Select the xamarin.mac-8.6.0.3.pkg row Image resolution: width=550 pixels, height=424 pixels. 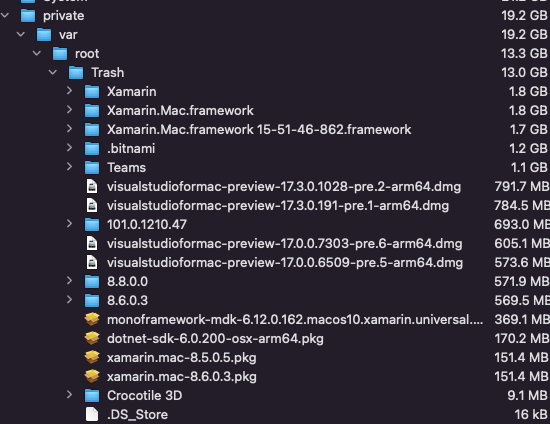click(x=275, y=376)
